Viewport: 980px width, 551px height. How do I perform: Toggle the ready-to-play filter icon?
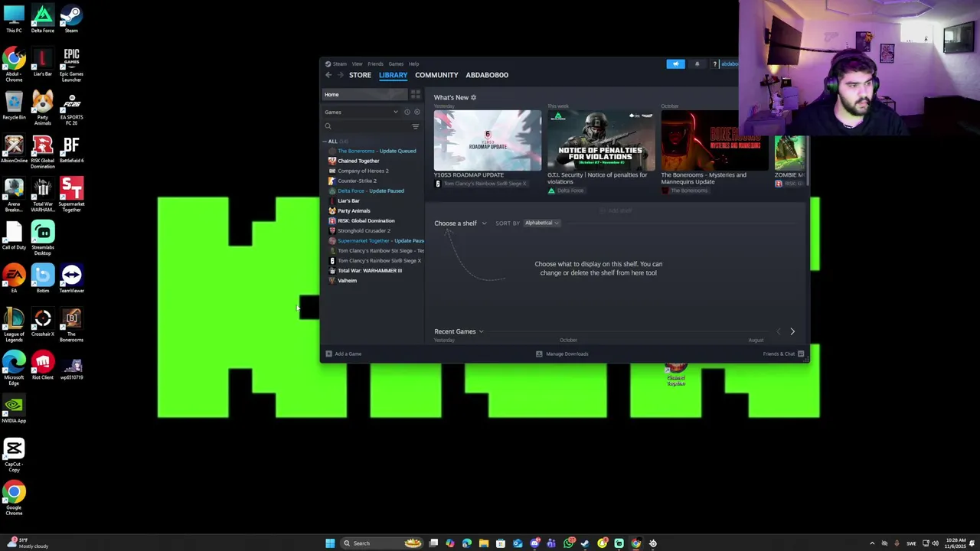point(416,112)
